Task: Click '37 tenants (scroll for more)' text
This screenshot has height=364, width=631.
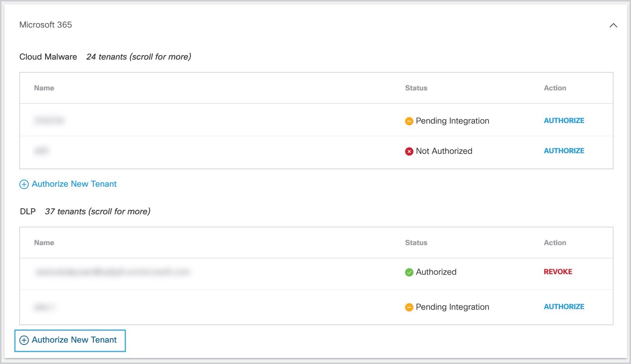Action: click(98, 211)
